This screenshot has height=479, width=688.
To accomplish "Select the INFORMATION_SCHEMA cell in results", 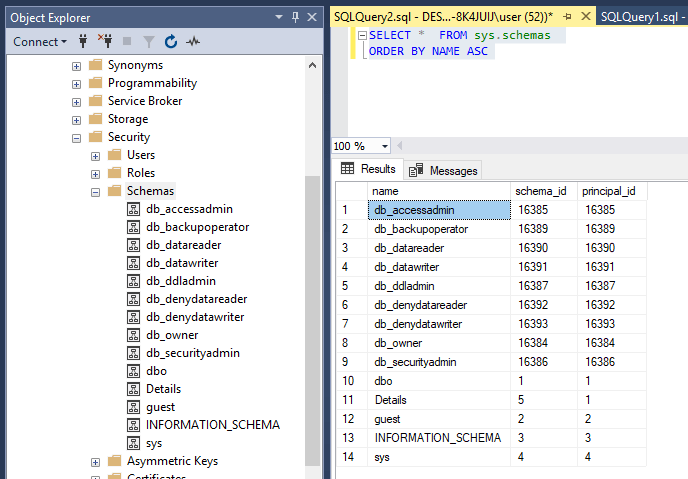I will coord(437,437).
